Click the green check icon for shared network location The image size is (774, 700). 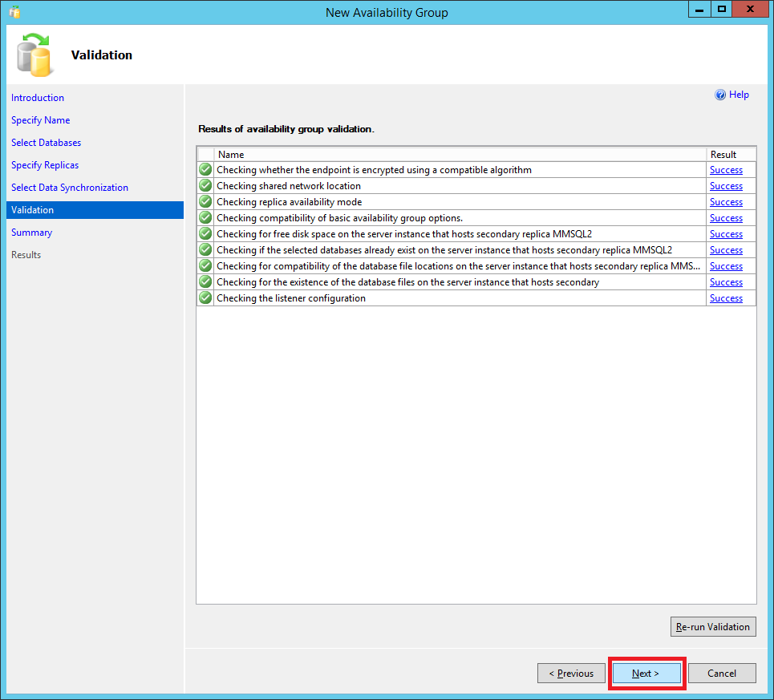[x=205, y=186]
